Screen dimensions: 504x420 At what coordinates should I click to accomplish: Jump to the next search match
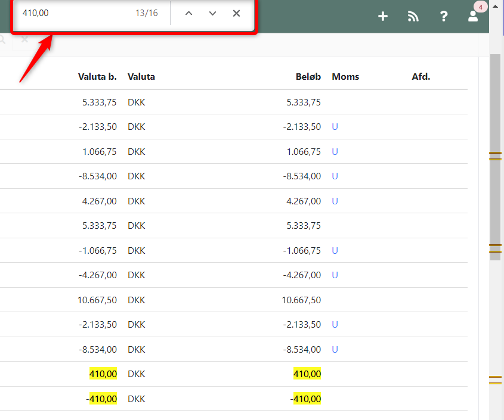coord(212,13)
